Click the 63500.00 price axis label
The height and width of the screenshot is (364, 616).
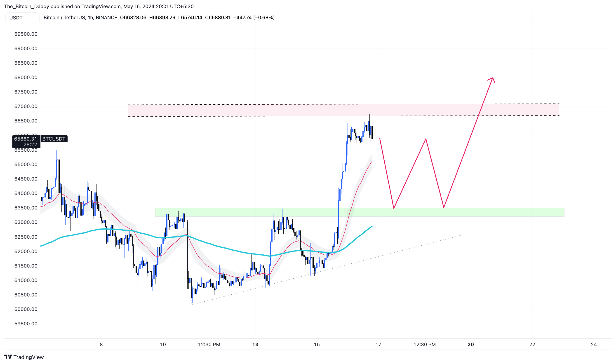pos(26,208)
